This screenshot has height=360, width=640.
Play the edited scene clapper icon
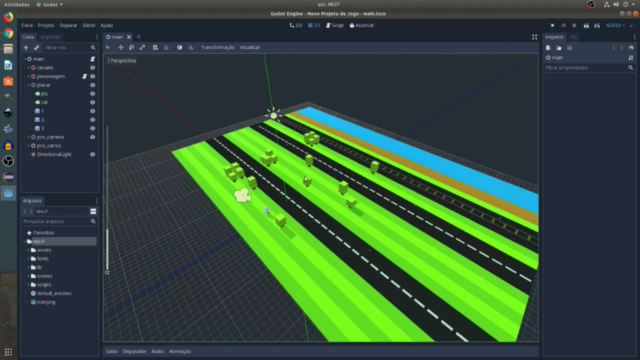tap(586, 25)
